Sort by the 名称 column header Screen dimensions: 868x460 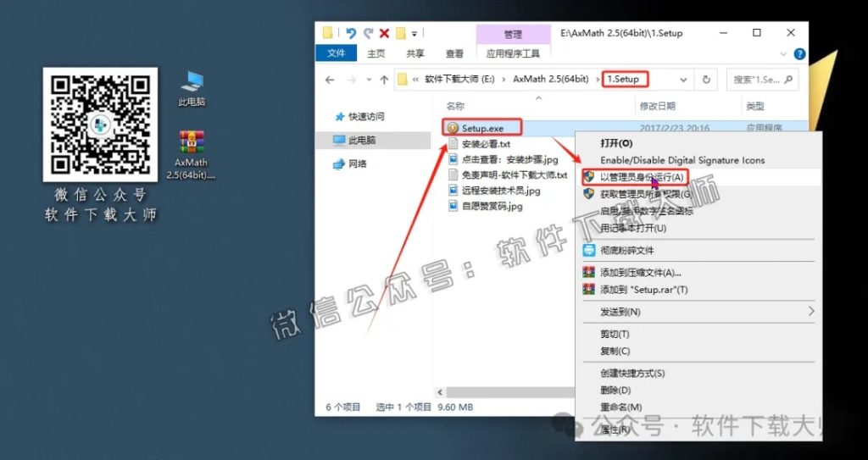(x=455, y=106)
